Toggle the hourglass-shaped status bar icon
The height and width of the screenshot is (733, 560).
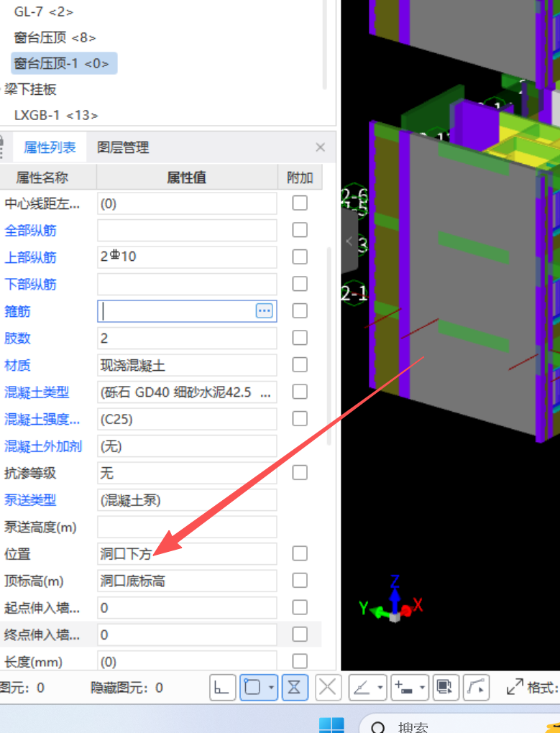coord(295,687)
